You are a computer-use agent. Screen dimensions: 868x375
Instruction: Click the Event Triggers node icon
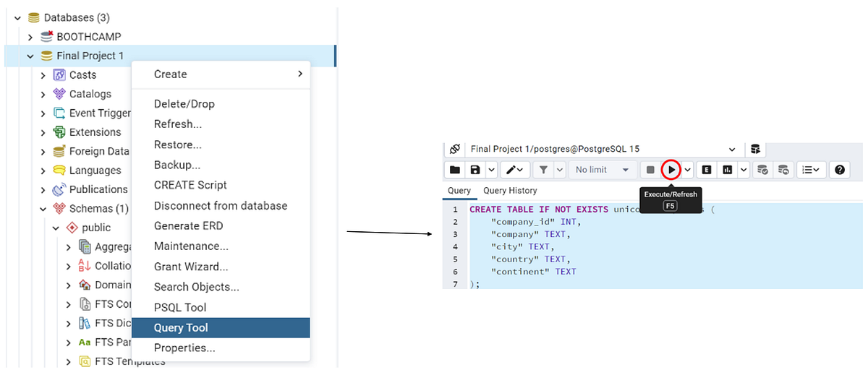tap(60, 113)
